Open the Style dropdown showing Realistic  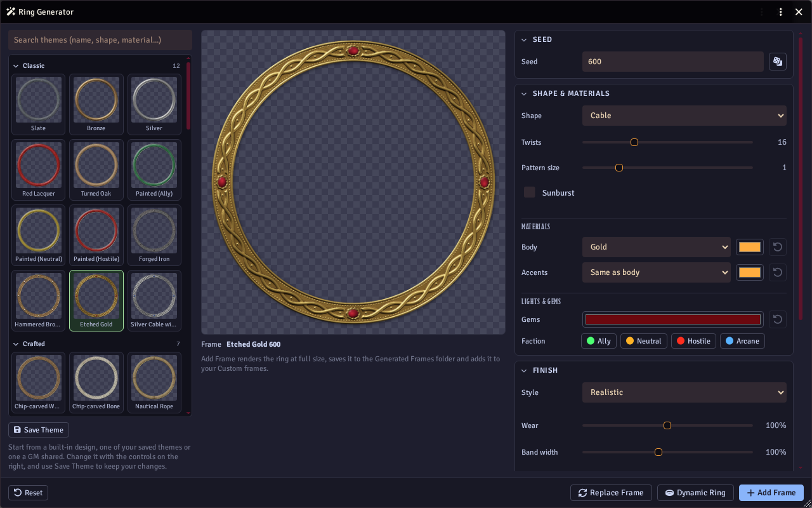(684, 392)
